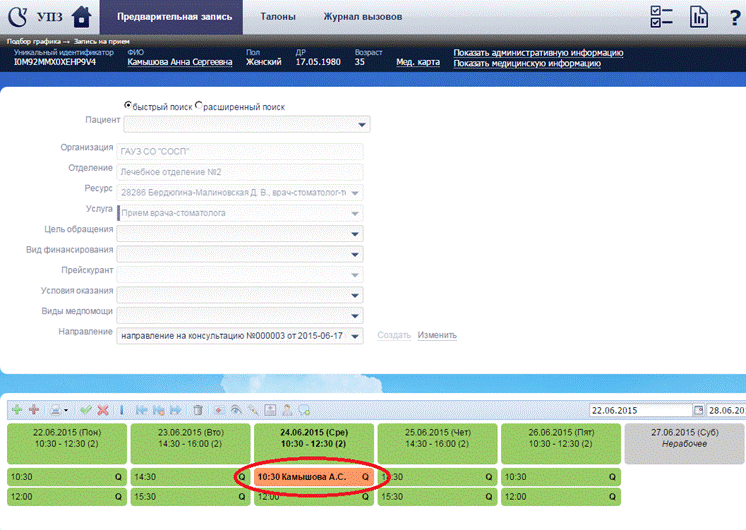Click the Q icon on 23.06 15:30 slot
This screenshot has height=530, width=746.
tap(242, 497)
